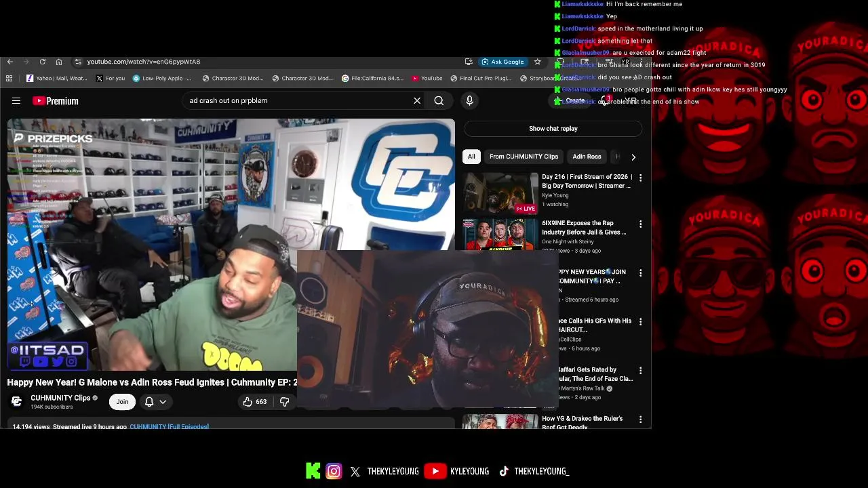Image resolution: width=868 pixels, height=488 pixels.
Task: Click Liamwkskkske username saying Yep
Action: point(583,16)
